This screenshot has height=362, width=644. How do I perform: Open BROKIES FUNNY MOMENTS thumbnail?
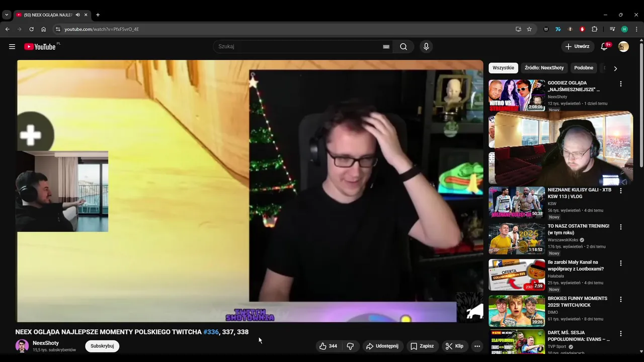tap(517, 311)
